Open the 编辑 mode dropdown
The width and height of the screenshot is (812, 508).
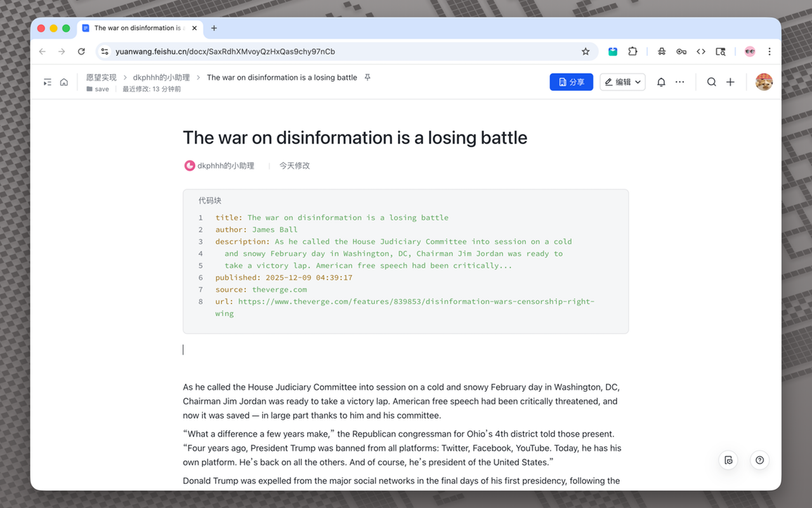pyautogui.click(x=622, y=82)
